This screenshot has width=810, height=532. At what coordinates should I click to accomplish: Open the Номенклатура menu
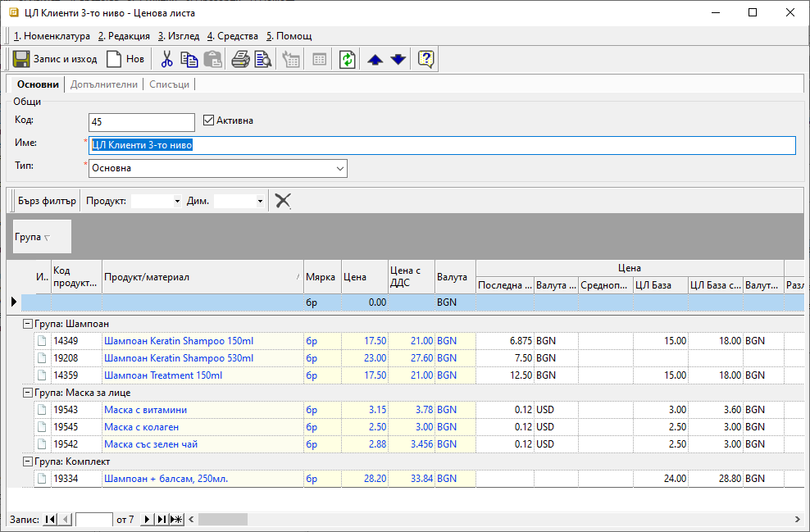pos(52,36)
